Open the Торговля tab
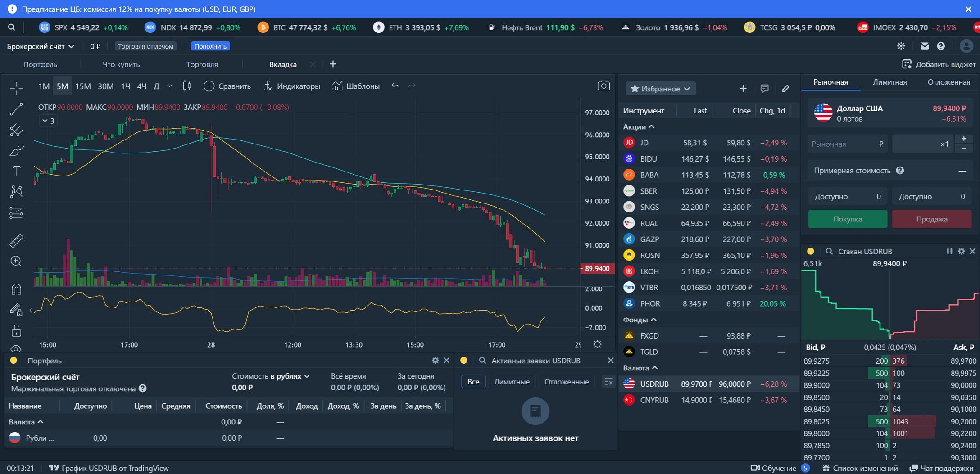This screenshot has height=474, width=980. pyautogui.click(x=202, y=64)
